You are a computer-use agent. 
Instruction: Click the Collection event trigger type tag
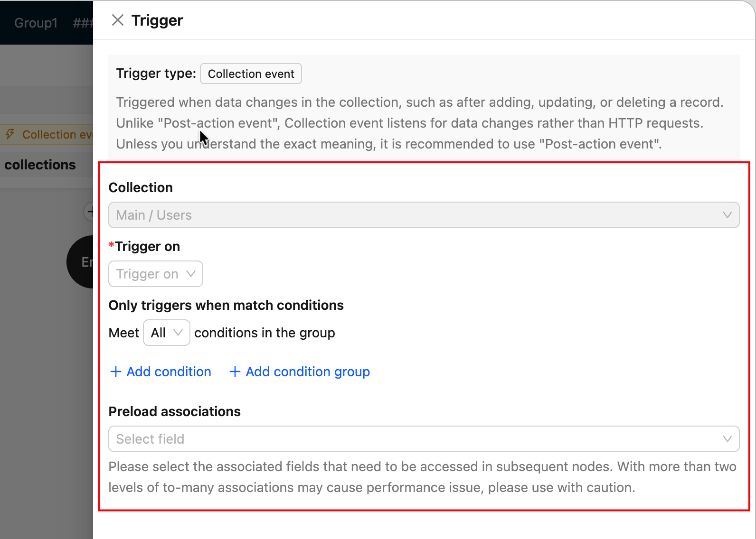251,74
